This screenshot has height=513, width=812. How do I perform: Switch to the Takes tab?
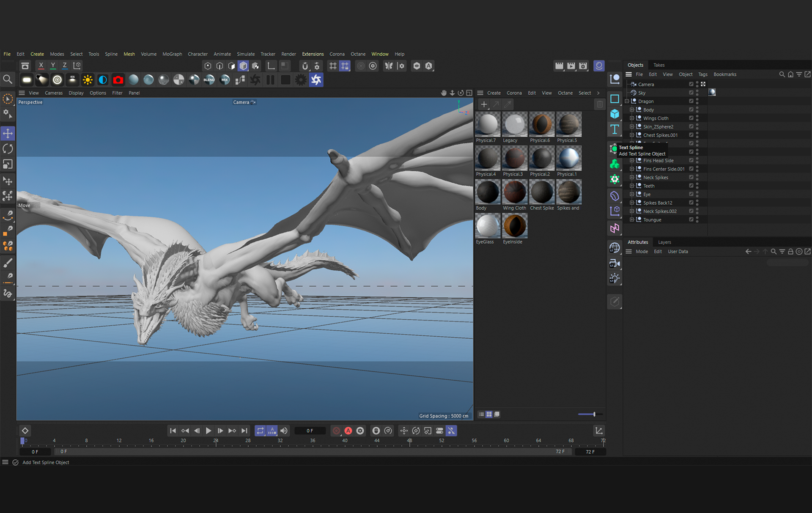[x=658, y=65]
